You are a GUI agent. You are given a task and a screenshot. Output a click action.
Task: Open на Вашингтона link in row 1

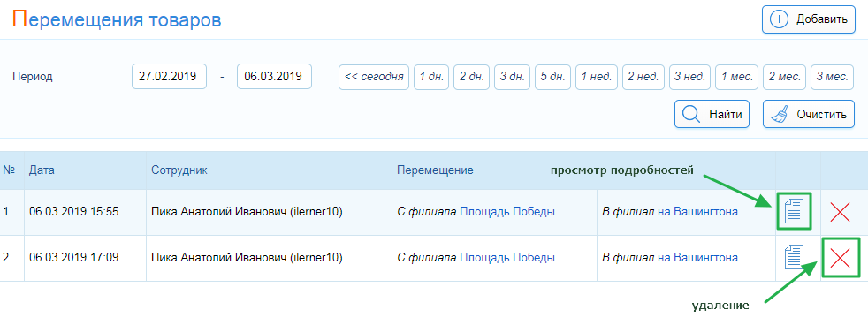(x=697, y=212)
